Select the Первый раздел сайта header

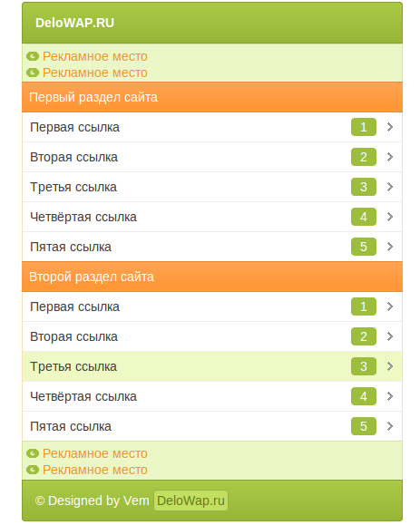pyautogui.click(x=212, y=97)
